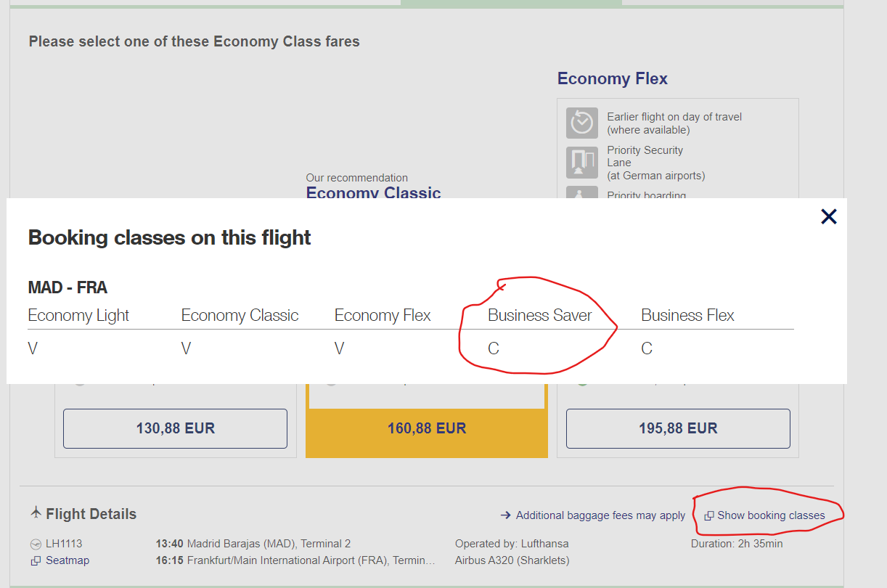
Task: Choose the highlighted 160,88 EUR fare
Action: [426, 428]
